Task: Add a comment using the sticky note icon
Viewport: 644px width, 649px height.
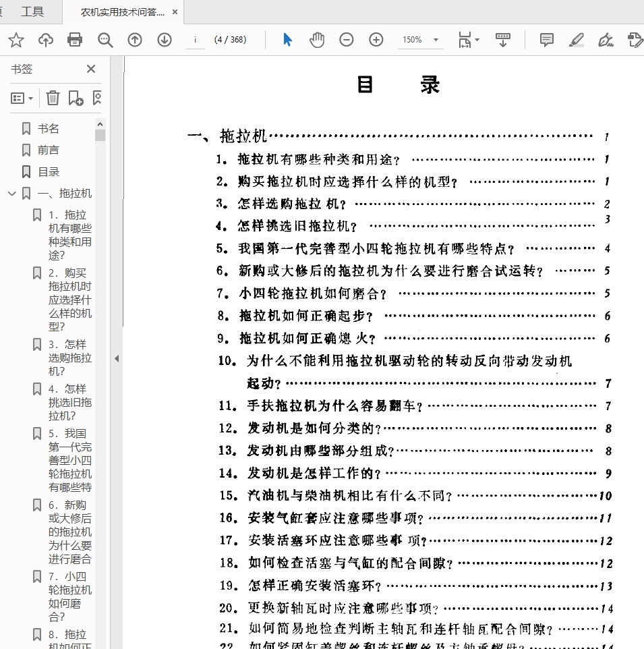Action: point(547,40)
